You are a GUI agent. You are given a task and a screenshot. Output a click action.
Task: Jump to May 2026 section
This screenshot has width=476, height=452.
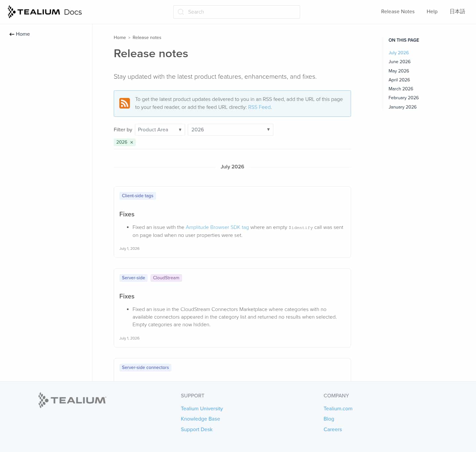(x=399, y=71)
